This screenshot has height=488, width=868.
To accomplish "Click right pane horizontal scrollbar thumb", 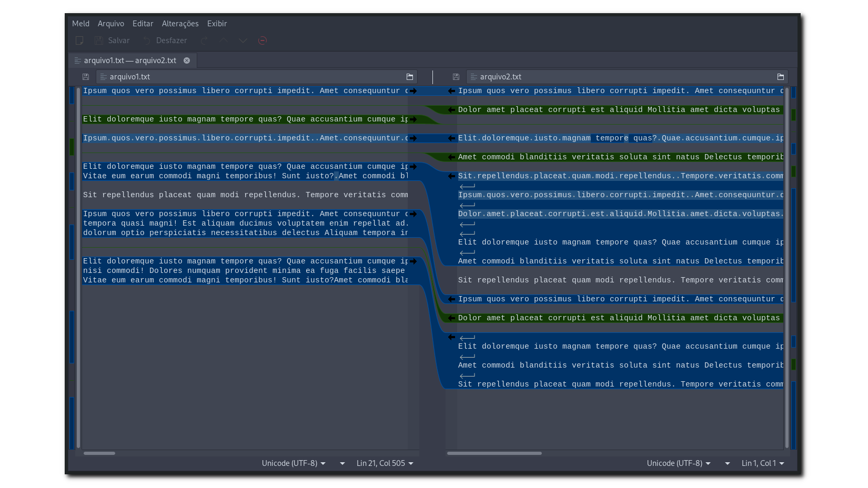I will [494, 453].
